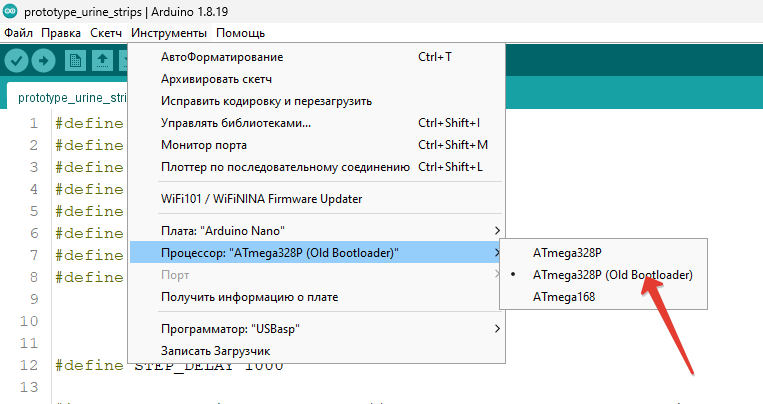Expand the Программатор: "USBasp" submenu
The height and width of the screenshot is (404, 763).
(x=317, y=329)
